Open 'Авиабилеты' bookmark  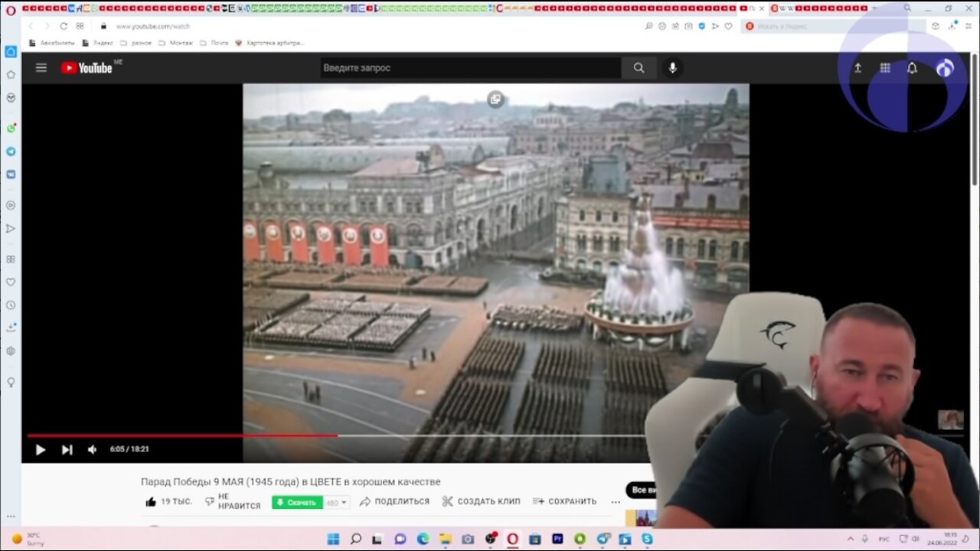53,43
